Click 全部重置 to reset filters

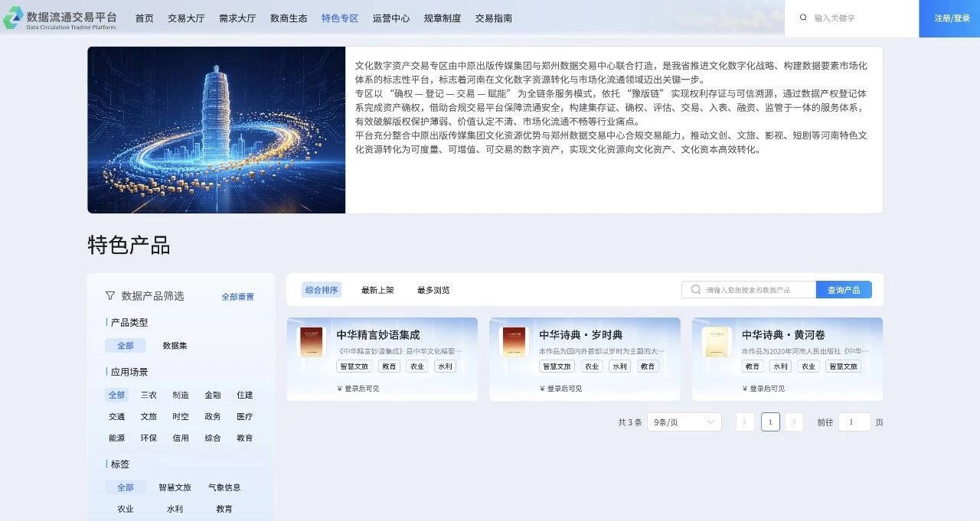(237, 297)
